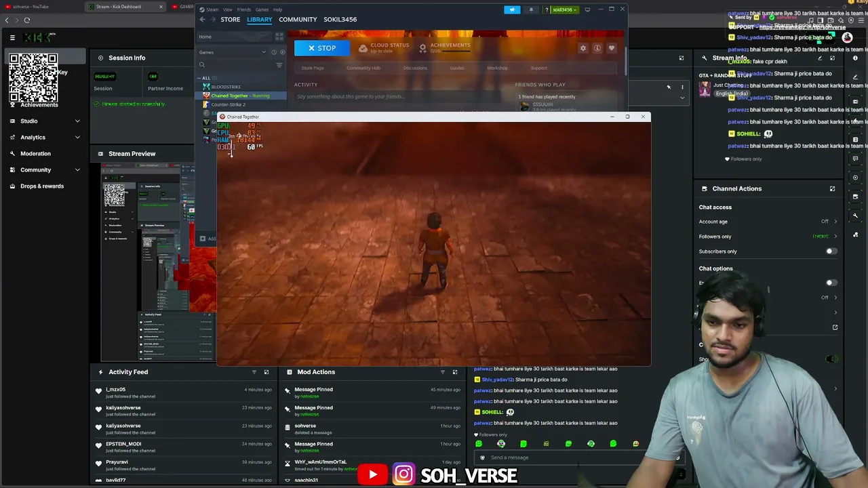This screenshot has height=488, width=868.
Task: Favorite Chained Together with heart icon
Action: click(x=611, y=48)
